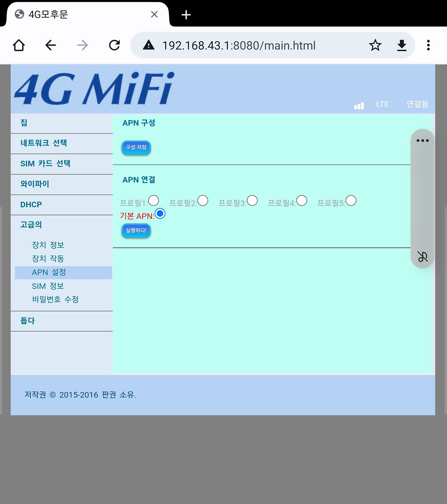This screenshot has height=504, width=447.
Task: Click the 구성 저장 button
Action: pos(136,148)
